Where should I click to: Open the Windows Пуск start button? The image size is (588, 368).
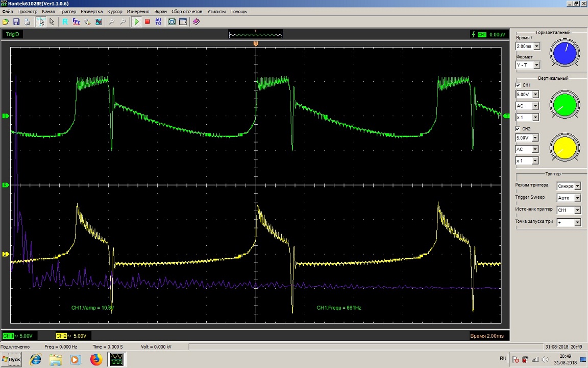[11, 359]
